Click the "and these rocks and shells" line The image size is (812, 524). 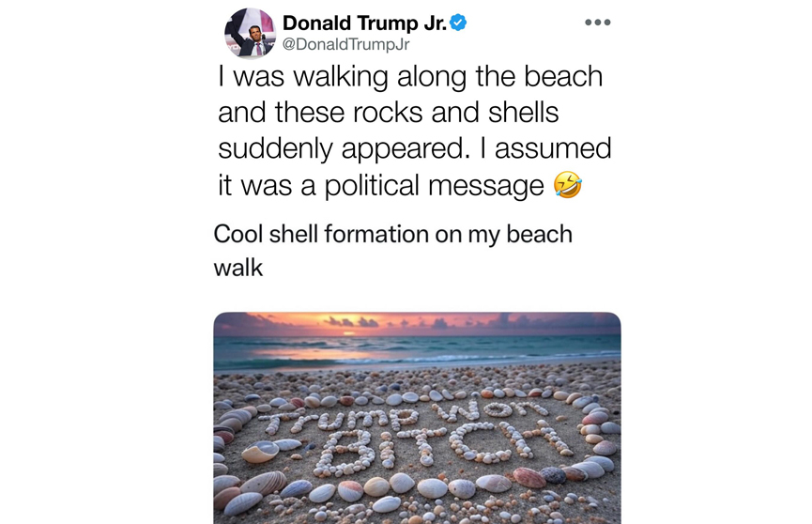pyautogui.click(x=388, y=113)
